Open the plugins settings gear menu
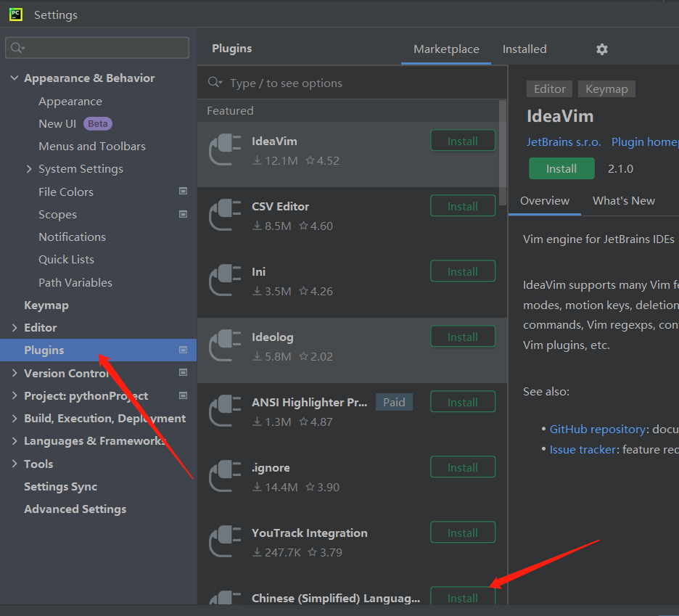679x616 pixels. click(601, 49)
